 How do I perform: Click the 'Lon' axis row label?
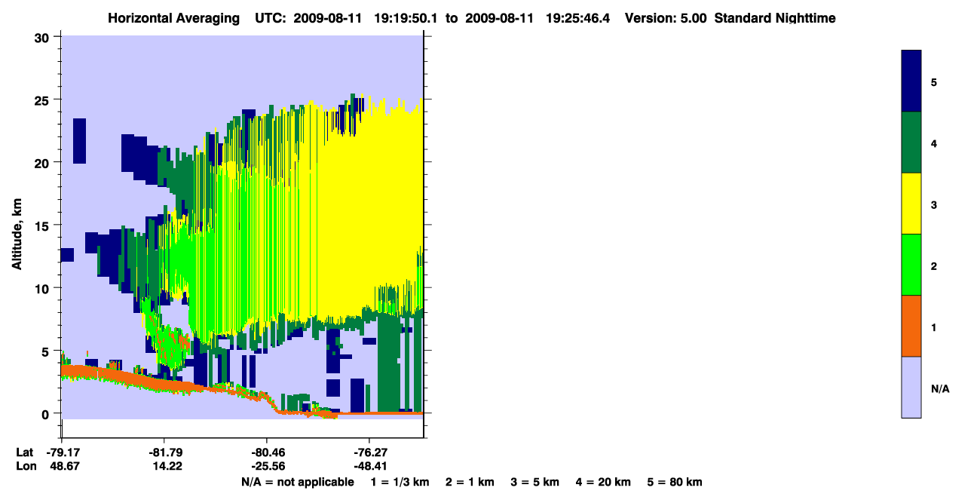point(26,466)
